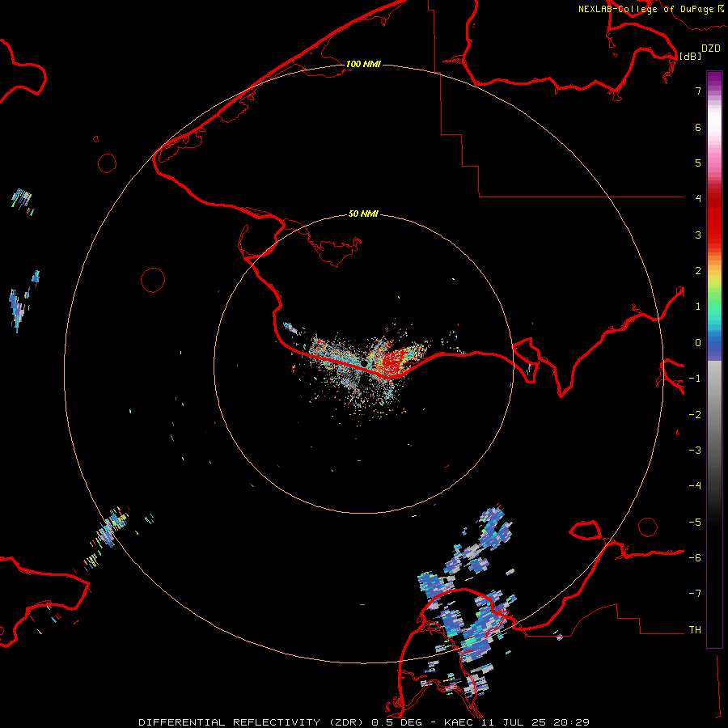Click the DZD product label above color bar
Viewport: 728px width, 728px height.
click(x=710, y=49)
